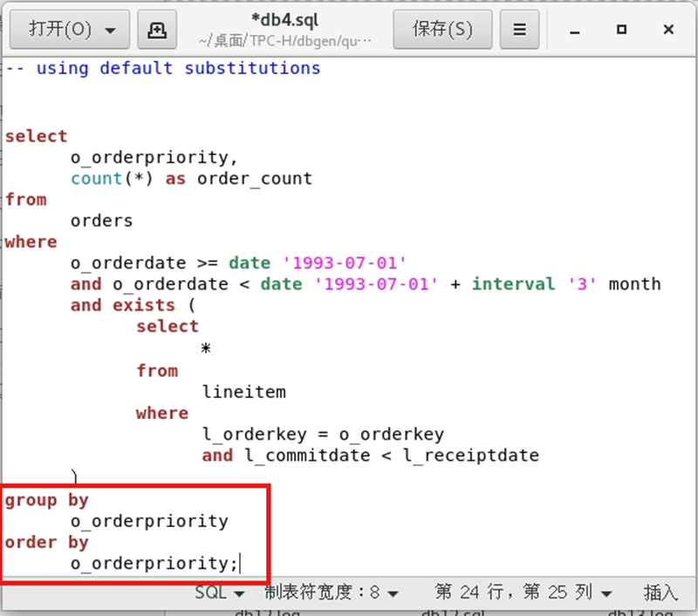This screenshot has height=616, width=698.
Task: Maximize the gedit window
Action: point(621,30)
